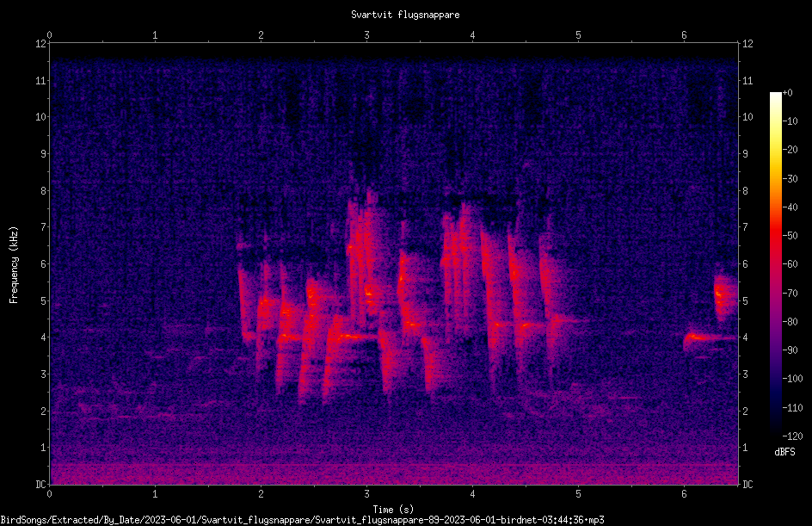Image resolution: width=812 pixels, height=526 pixels.
Task: Click the file path text at bottom
Action: (302, 520)
